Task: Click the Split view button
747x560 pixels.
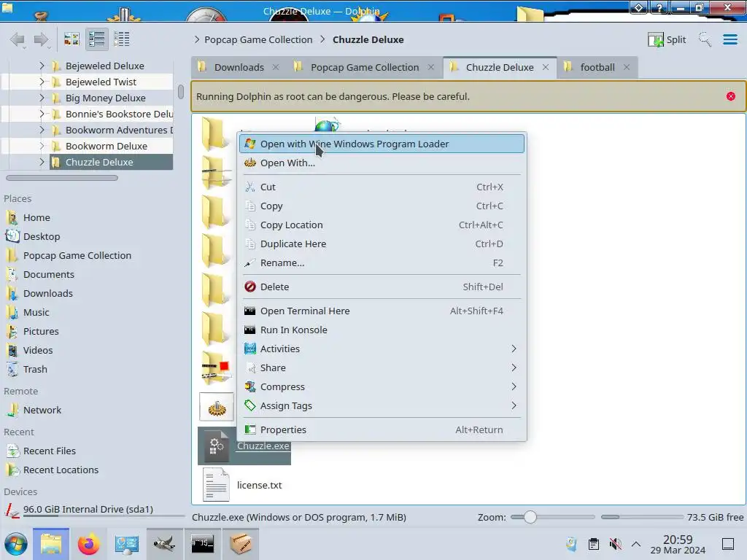Action: click(667, 39)
